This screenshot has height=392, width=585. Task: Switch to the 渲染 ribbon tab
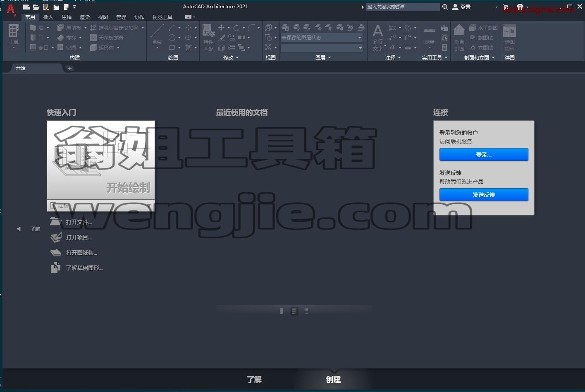click(85, 17)
